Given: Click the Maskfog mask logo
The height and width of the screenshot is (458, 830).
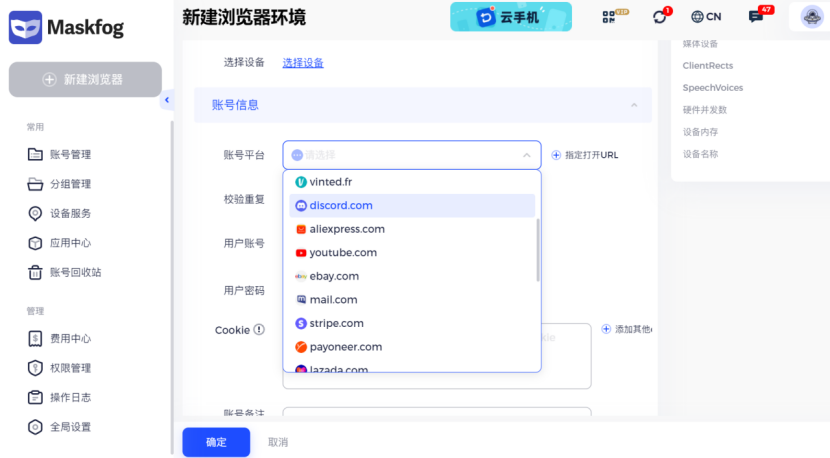Looking at the screenshot, I should click(x=25, y=27).
